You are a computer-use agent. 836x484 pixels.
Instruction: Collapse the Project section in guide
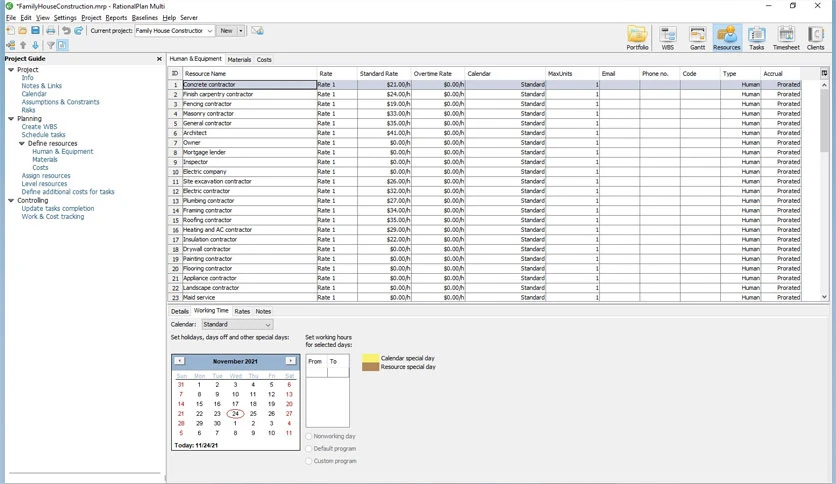click(x=11, y=70)
